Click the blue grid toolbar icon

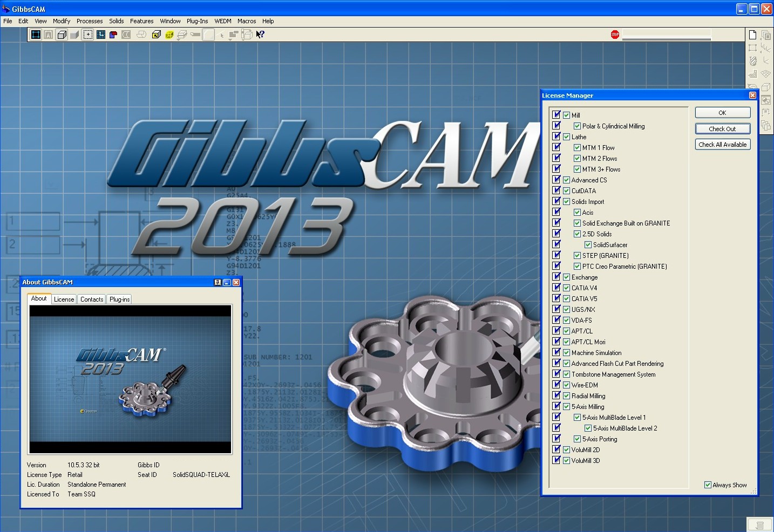(x=101, y=35)
